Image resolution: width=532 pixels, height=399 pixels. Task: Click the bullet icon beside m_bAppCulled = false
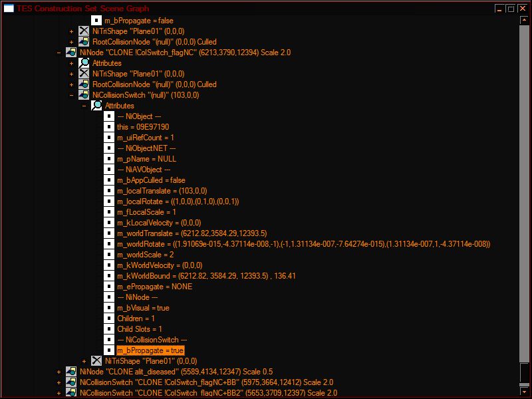[x=109, y=180]
